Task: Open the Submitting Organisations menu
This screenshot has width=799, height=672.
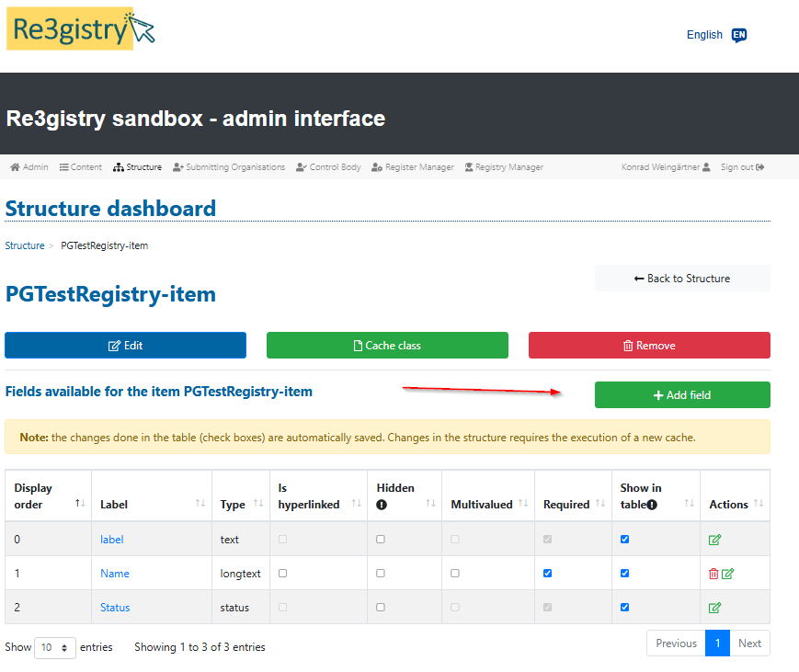Action: click(229, 167)
